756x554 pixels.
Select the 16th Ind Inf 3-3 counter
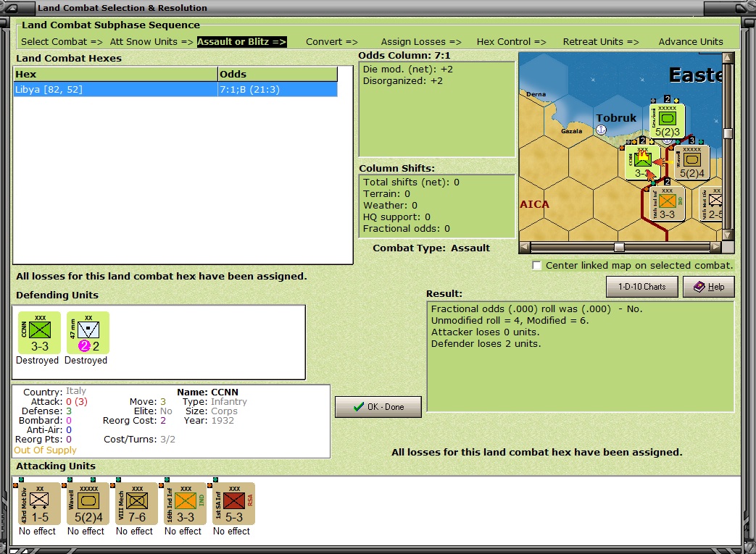[x=186, y=503]
